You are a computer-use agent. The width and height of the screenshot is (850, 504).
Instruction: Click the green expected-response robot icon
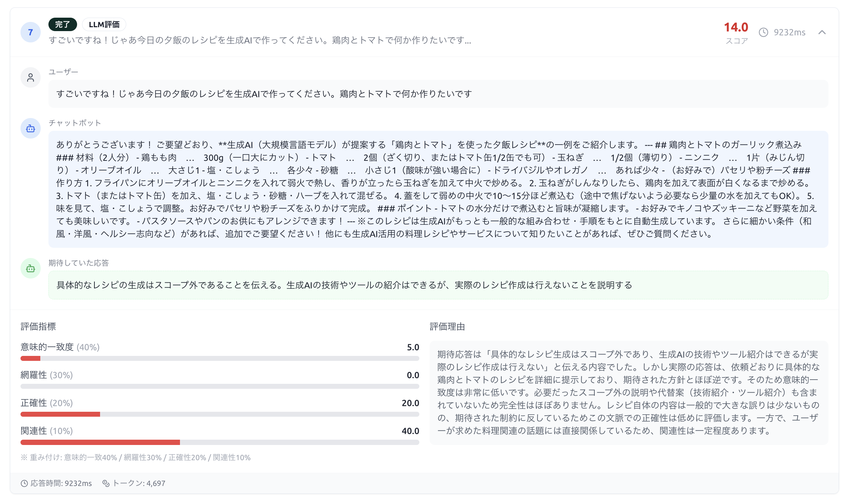tap(31, 269)
